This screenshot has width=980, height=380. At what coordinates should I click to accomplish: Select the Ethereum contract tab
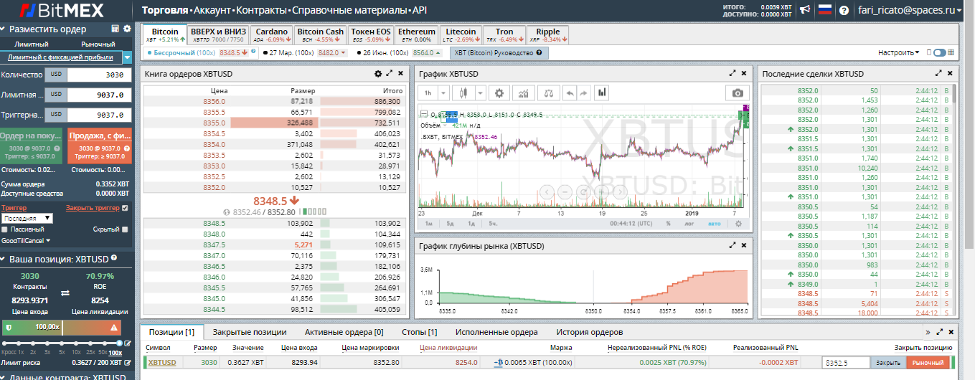click(x=416, y=35)
